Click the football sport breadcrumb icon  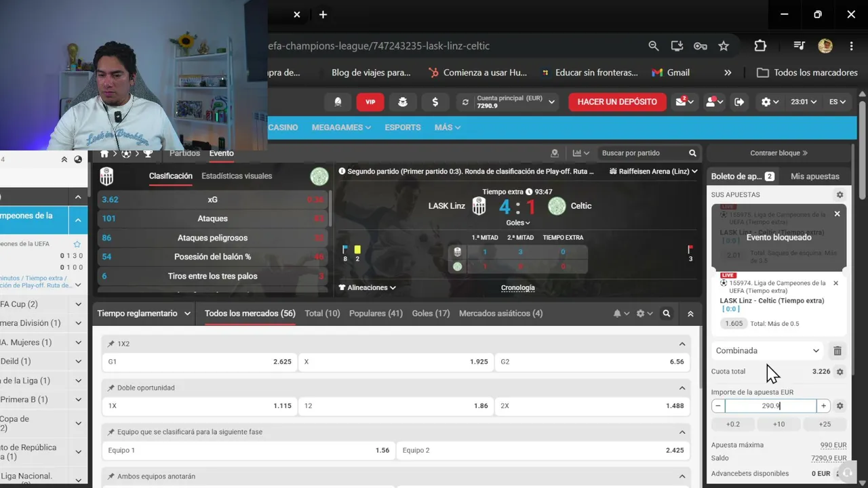pyautogui.click(x=126, y=154)
